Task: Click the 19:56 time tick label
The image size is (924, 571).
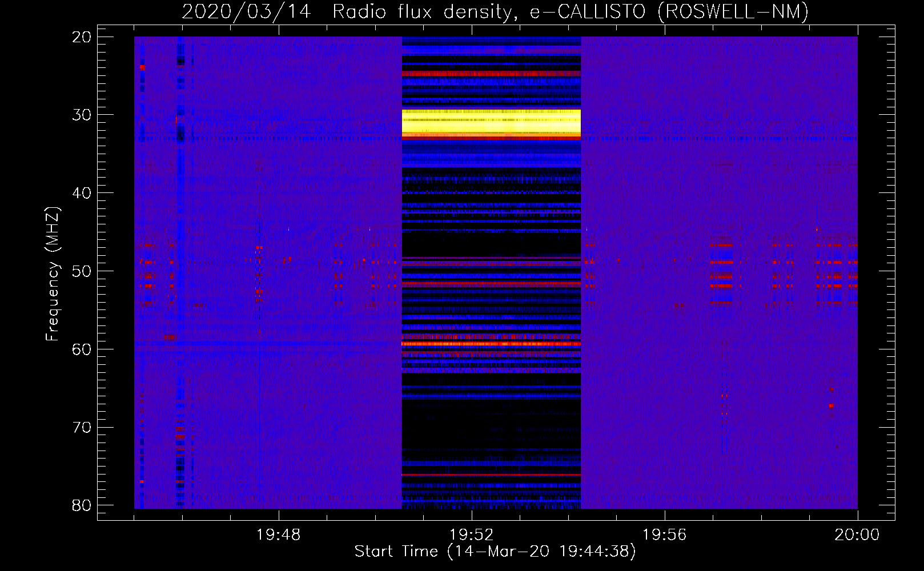Action: pyautogui.click(x=665, y=535)
